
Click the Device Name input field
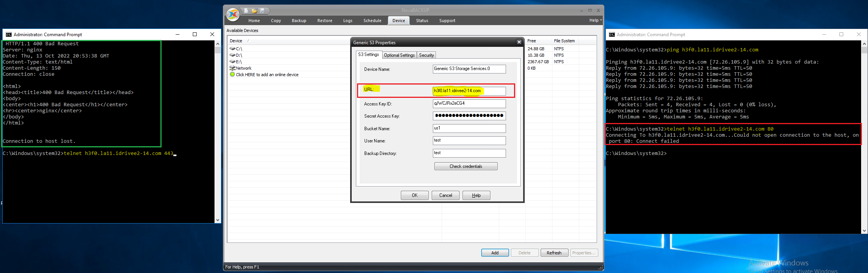(x=469, y=69)
